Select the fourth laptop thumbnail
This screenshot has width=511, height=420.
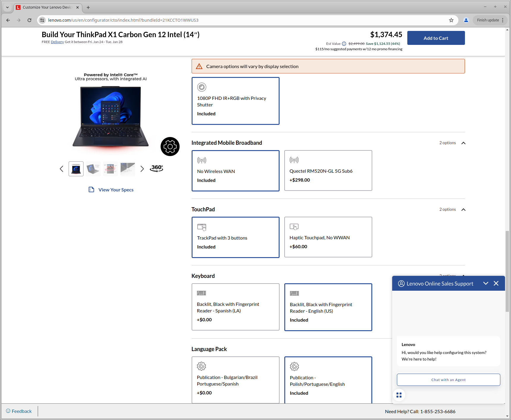pyautogui.click(x=128, y=169)
